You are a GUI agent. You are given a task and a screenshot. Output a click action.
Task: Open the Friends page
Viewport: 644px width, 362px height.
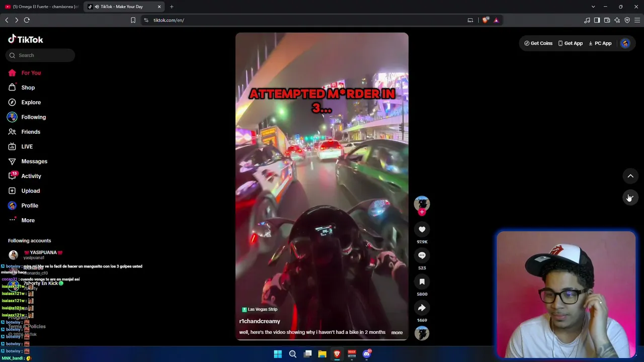24,132
